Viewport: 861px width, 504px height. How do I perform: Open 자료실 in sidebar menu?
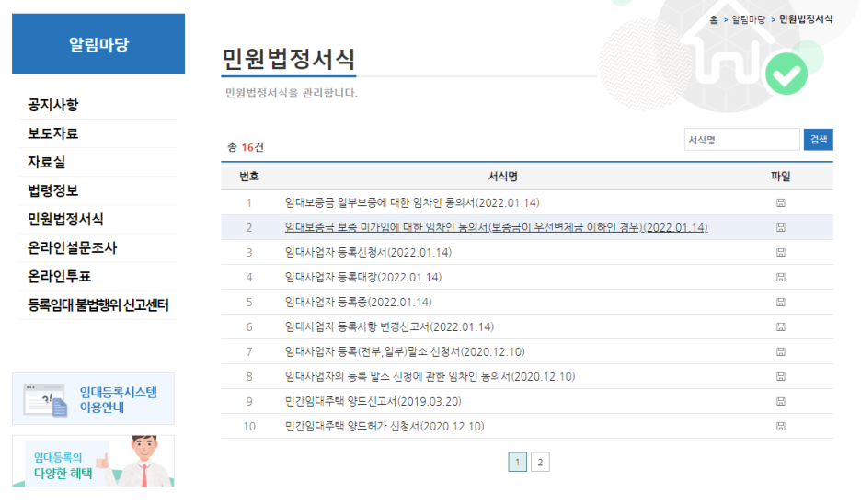coord(47,162)
